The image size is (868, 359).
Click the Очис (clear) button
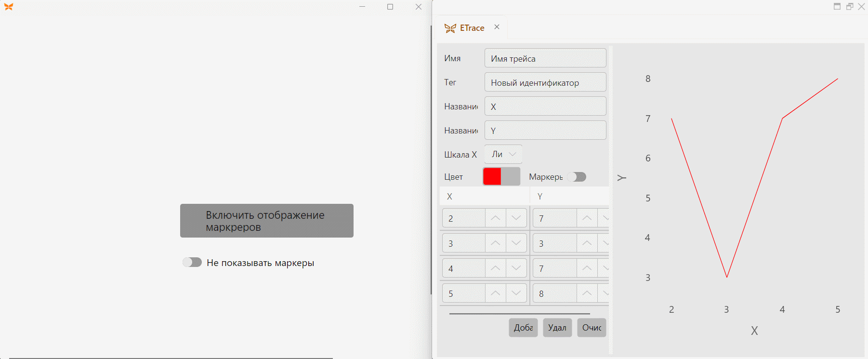tap(592, 328)
